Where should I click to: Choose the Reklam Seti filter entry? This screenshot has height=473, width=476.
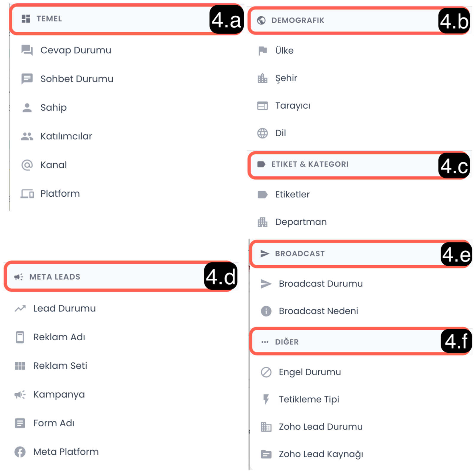60,366
